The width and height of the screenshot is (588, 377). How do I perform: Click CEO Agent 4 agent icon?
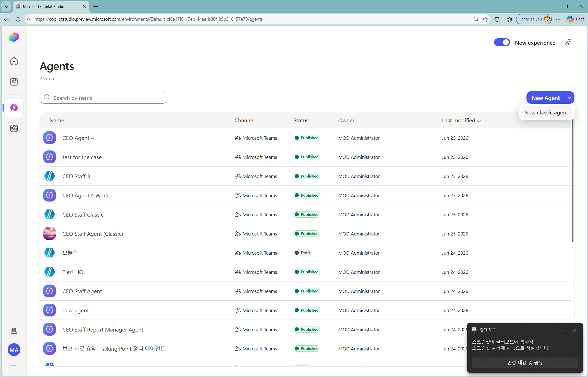50,138
